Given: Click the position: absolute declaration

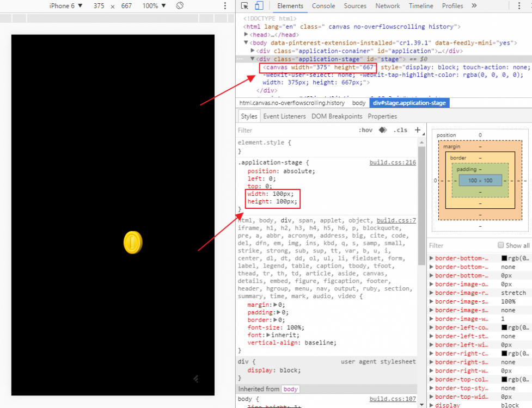Looking at the screenshot, I should click(x=281, y=171).
